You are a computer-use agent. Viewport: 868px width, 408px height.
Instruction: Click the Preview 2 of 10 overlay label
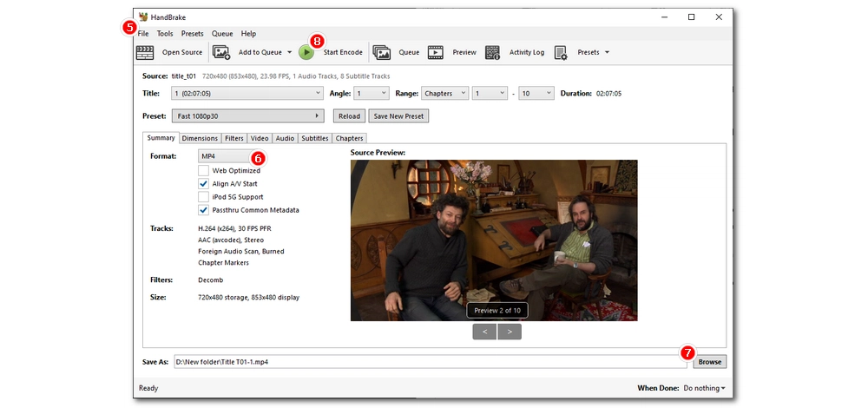pyautogui.click(x=497, y=311)
